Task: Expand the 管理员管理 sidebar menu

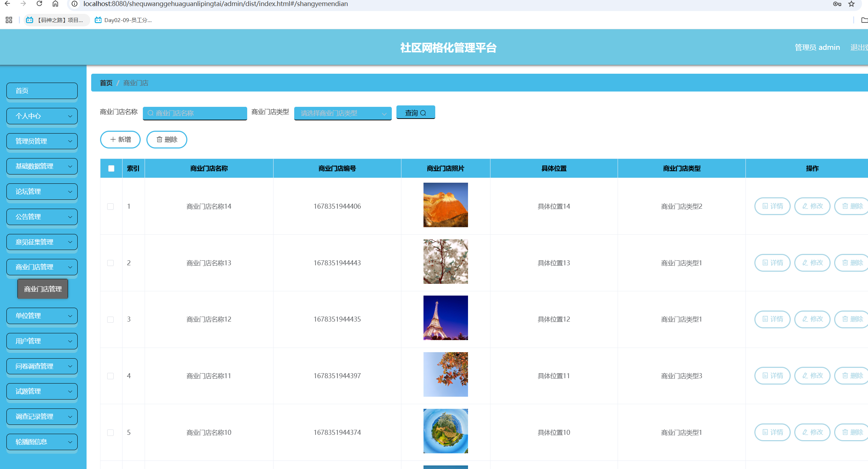Action: [42, 141]
